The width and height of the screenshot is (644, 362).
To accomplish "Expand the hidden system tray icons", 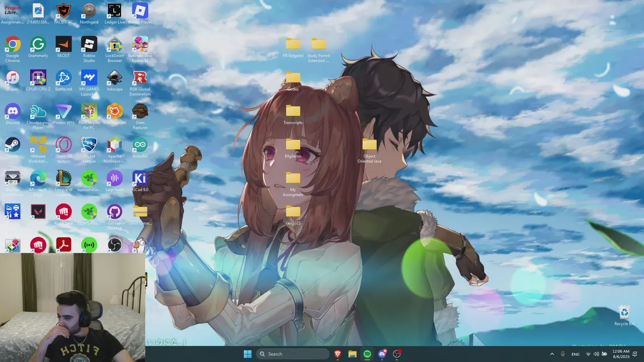I will click(x=552, y=354).
